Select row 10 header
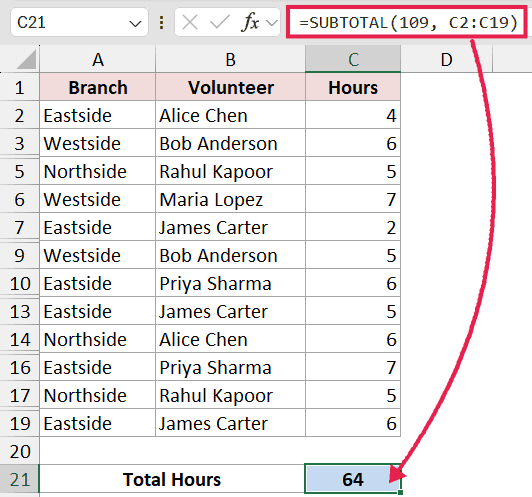Viewport: 532px width, 497px height. pos(20,283)
